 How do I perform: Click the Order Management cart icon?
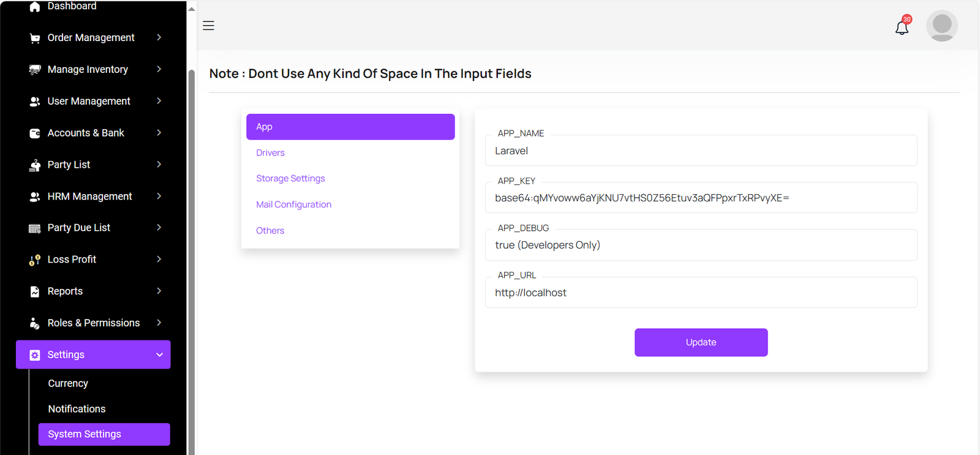tap(35, 38)
